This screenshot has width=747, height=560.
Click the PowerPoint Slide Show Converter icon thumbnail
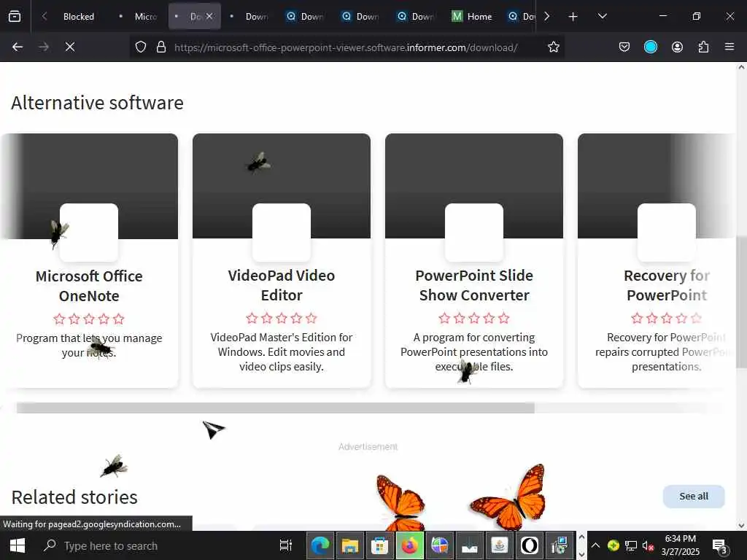point(474,233)
